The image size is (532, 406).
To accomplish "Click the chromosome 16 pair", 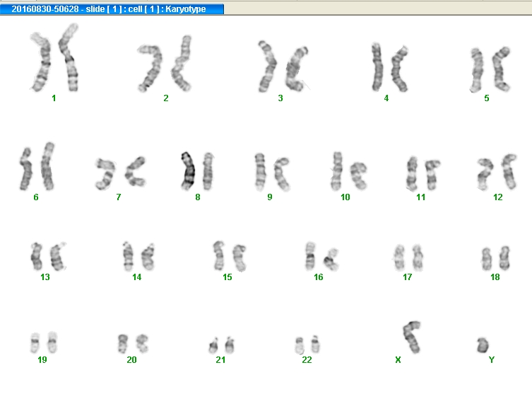I will click(321, 257).
